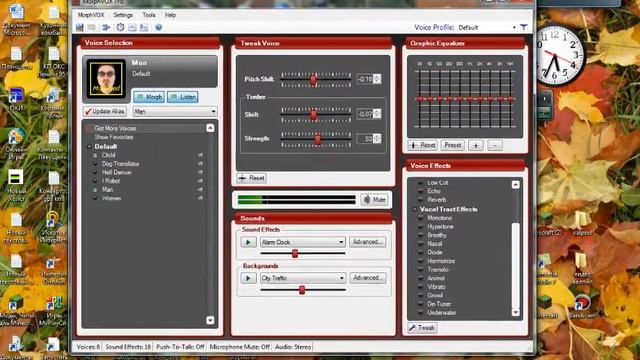Image resolution: width=640 pixels, height=360 pixels.
Task: Open the equalizer Preset button
Action: (453, 145)
